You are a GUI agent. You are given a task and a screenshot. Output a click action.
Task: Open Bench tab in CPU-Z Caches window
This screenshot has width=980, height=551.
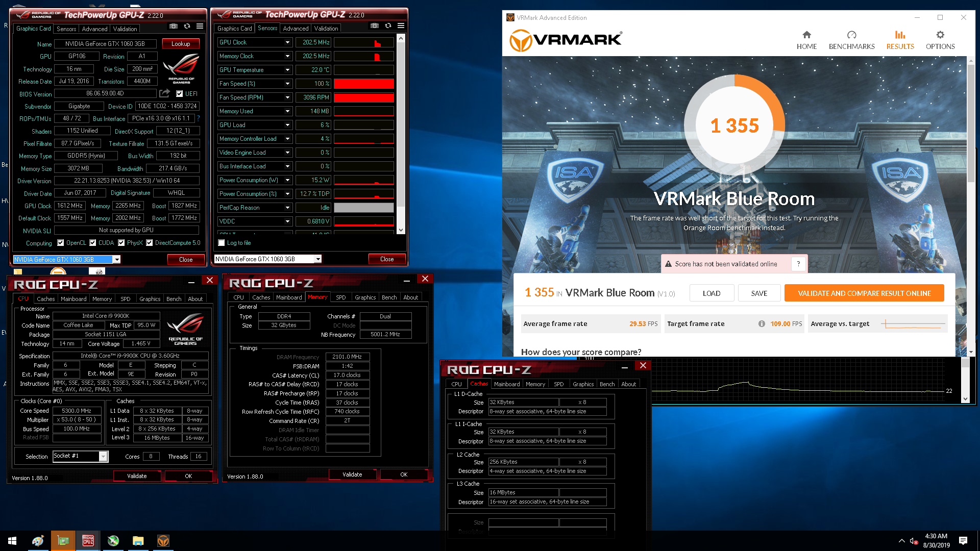pos(607,384)
